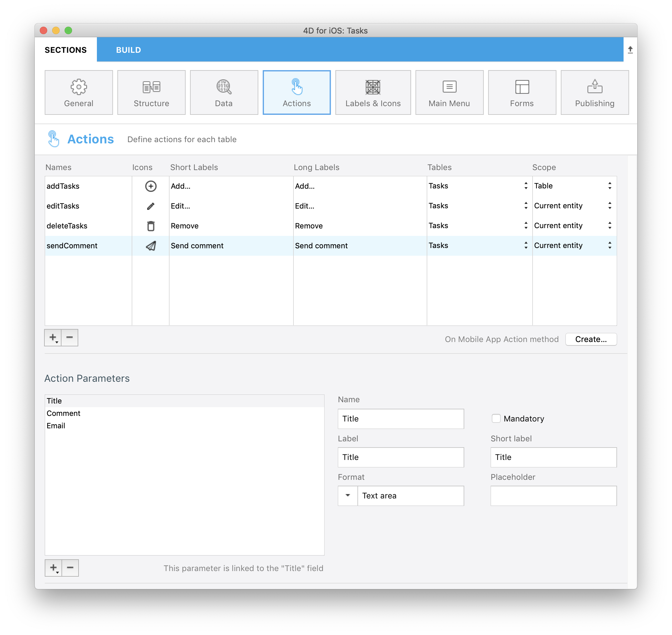This screenshot has height=635, width=672.
Task: Click the paper plane icon for sendComment
Action: tap(151, 246)
